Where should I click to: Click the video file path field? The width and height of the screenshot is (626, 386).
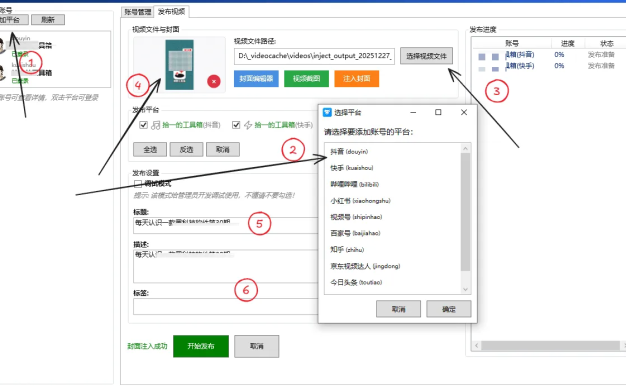pyautogui.click(x=315, y=56)
